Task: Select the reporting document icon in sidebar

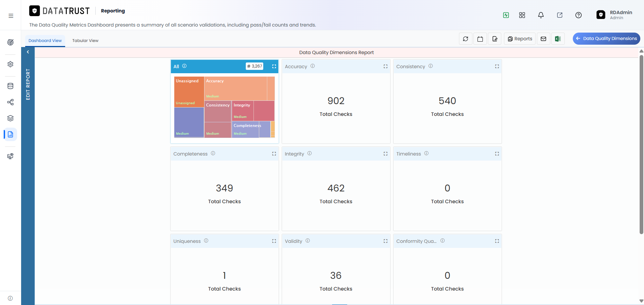Action: [10, 134]
